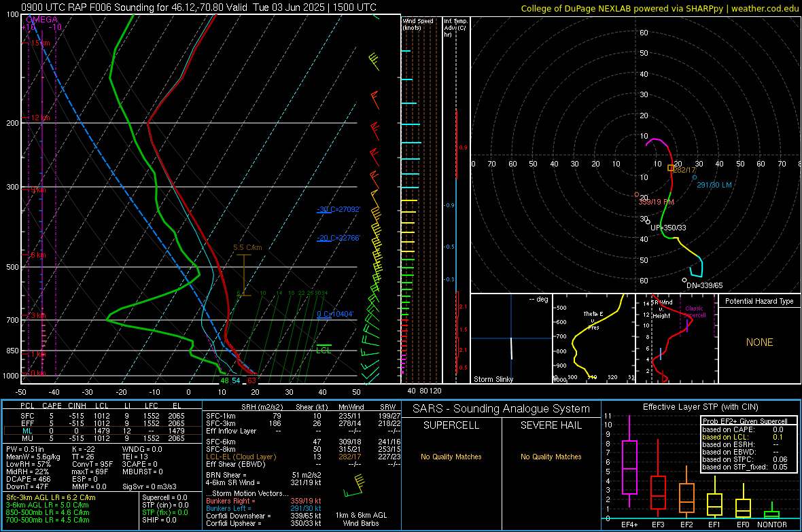
Task: Click the 'Theta-E v. Pres' inset label
Action: tap(593, 320)
